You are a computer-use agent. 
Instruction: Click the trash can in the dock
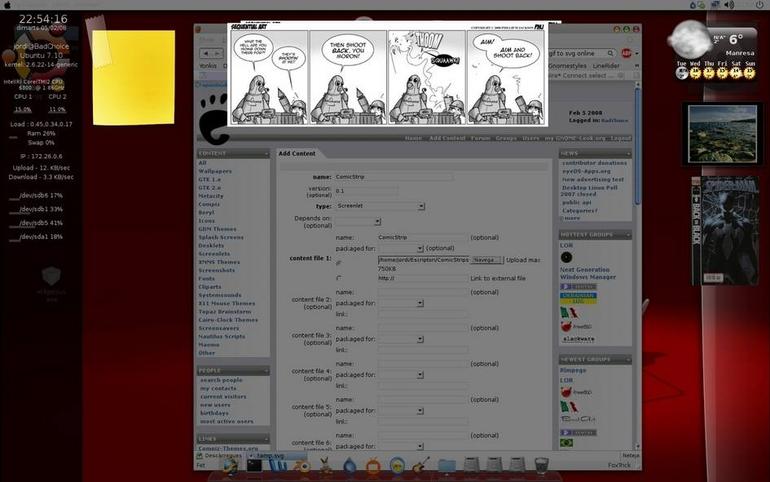pyautogui.click(x=541, y=466)
